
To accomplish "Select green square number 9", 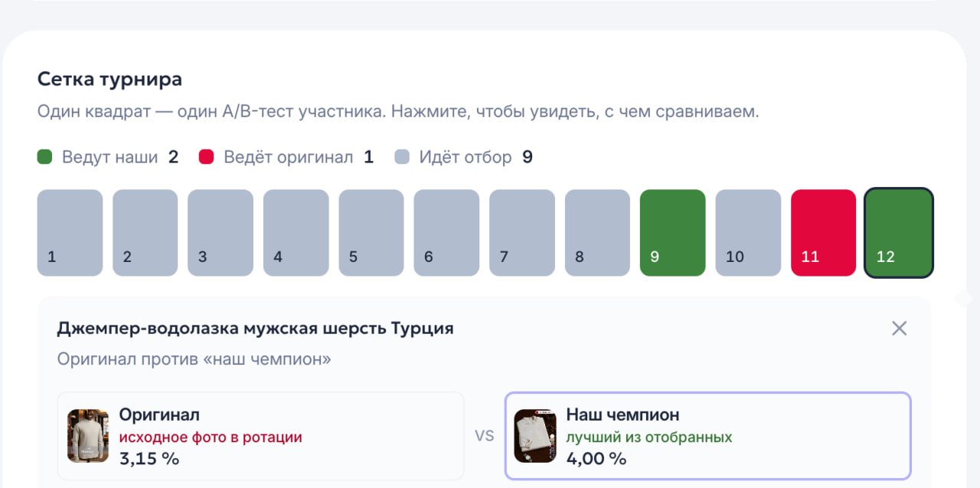I will pos(673,233).
